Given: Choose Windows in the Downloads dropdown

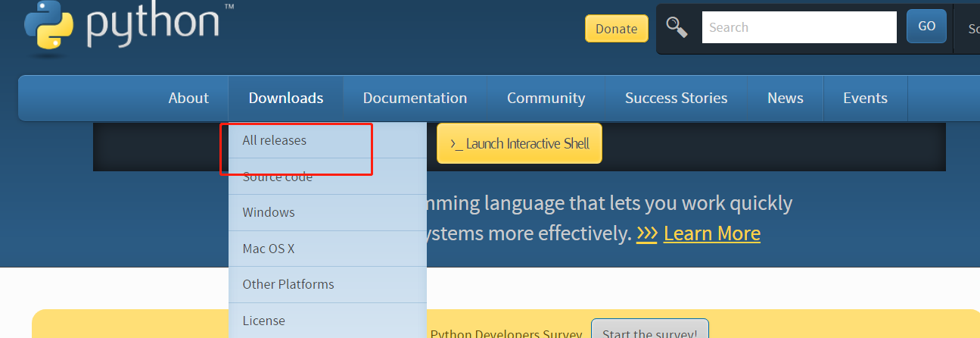Looking at the screenshot, I should tap(327, 212).
